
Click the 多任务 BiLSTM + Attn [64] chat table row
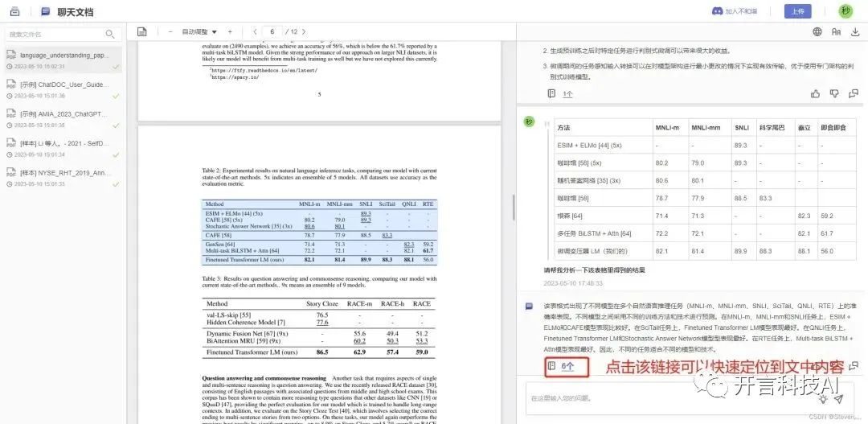click(x=706, y=233)
